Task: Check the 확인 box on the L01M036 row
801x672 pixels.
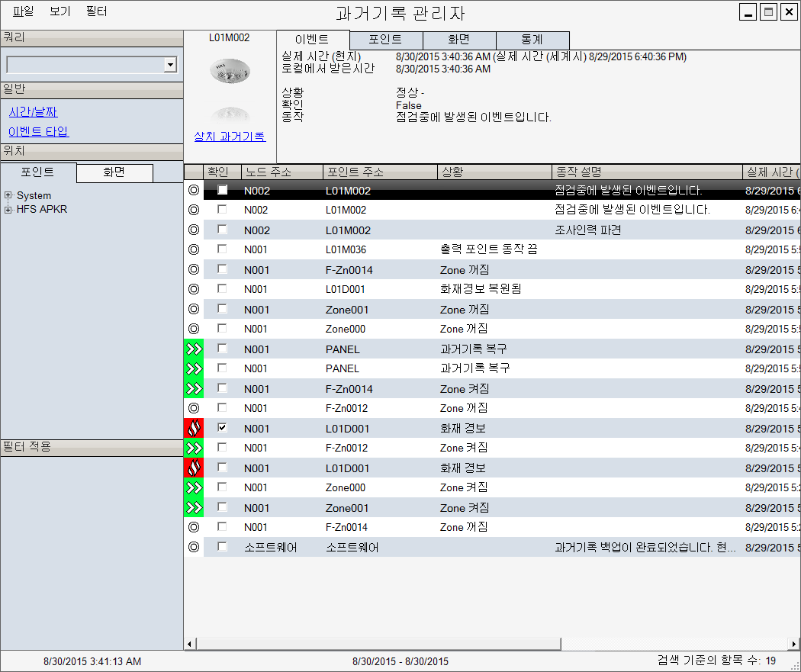Action: coord(222,249)
